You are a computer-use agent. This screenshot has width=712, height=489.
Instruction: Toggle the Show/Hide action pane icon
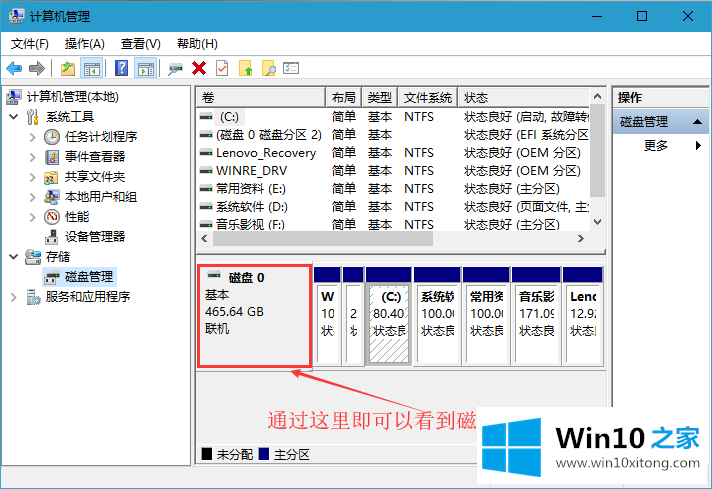click(145, 69)
